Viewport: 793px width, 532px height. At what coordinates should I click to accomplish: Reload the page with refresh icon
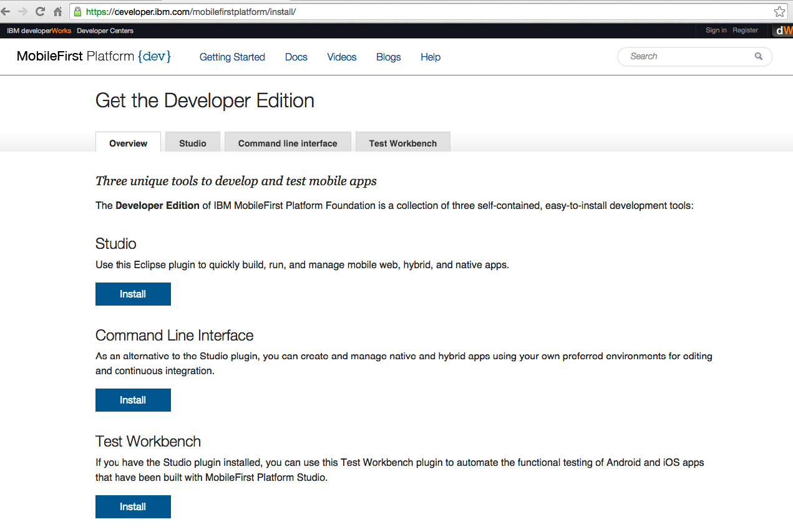coord(40,11)
